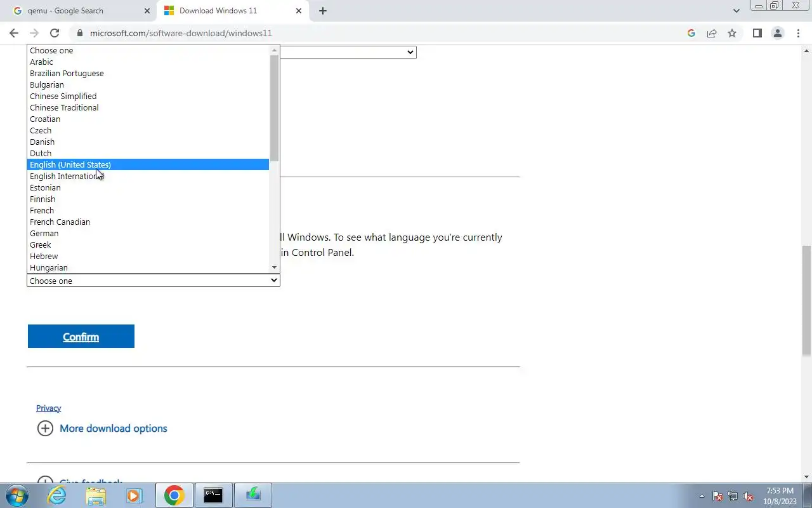The height and width of the screenshot is (508, 812).
Task: Switch to qemu - Google Search tab
Action: pyautogui.click(x=80, y=11)
